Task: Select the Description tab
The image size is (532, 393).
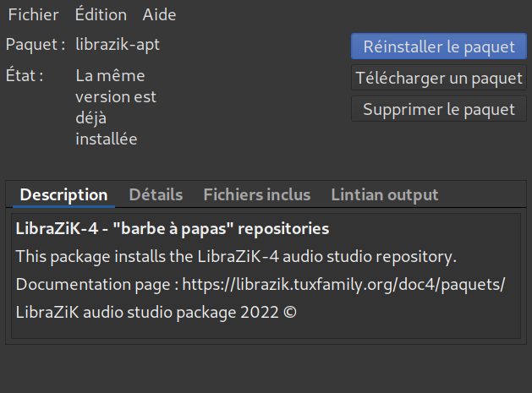Action: click(x=63, y=195)
